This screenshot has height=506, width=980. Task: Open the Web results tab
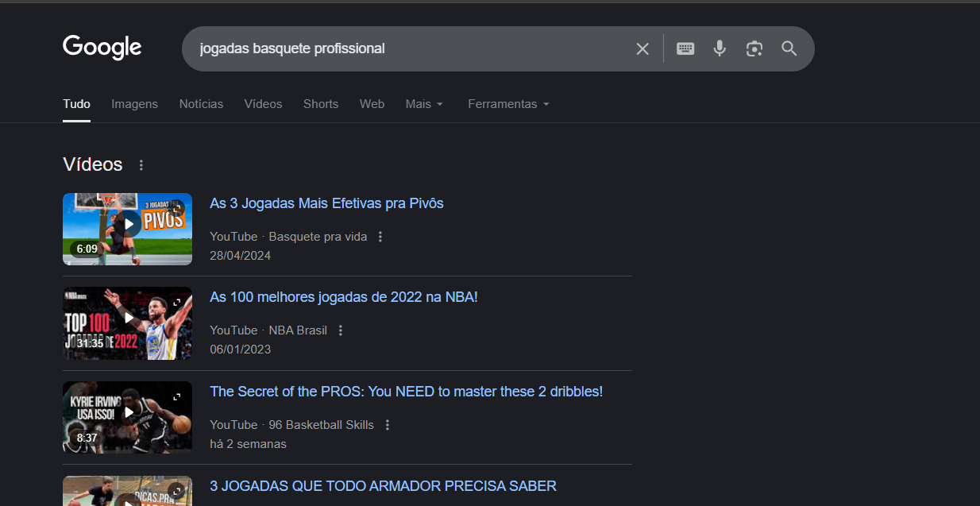pyautogui.click(x=372, y=104)
